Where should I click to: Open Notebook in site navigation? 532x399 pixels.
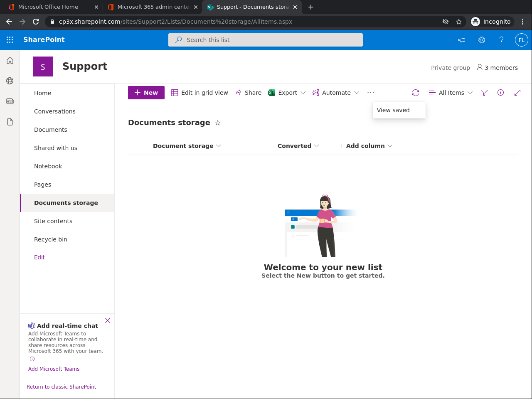[x=48, y=166]
